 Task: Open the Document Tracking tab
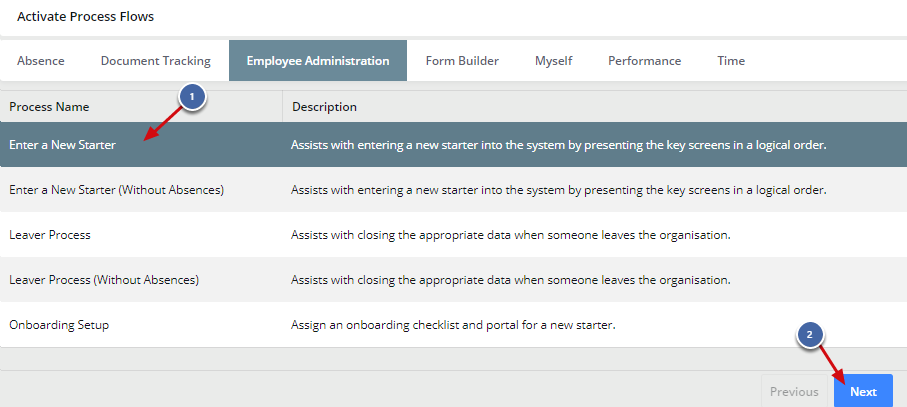coord(155,61)
